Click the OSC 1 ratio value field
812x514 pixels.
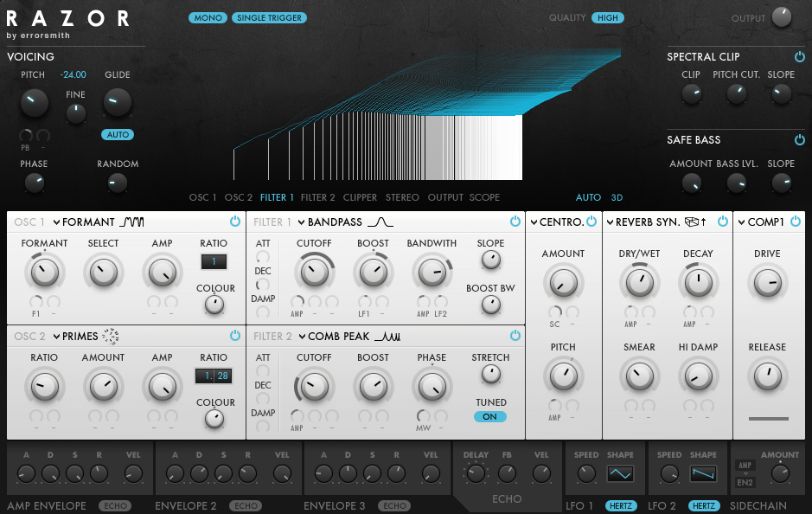pyautogui.click(x=214, y=261)
